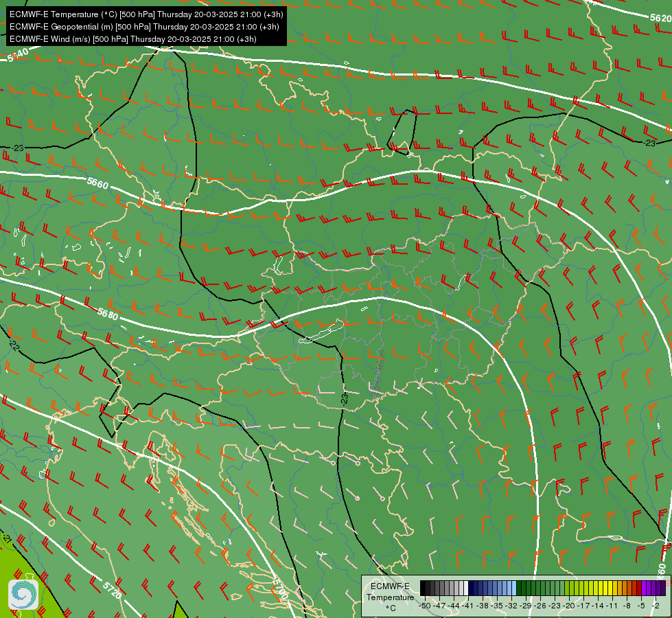Click the ECMWF-E Temperature 500 hPa title line
Screen dimensions: 672x618
pyautogui.click(x=146, y=14)
